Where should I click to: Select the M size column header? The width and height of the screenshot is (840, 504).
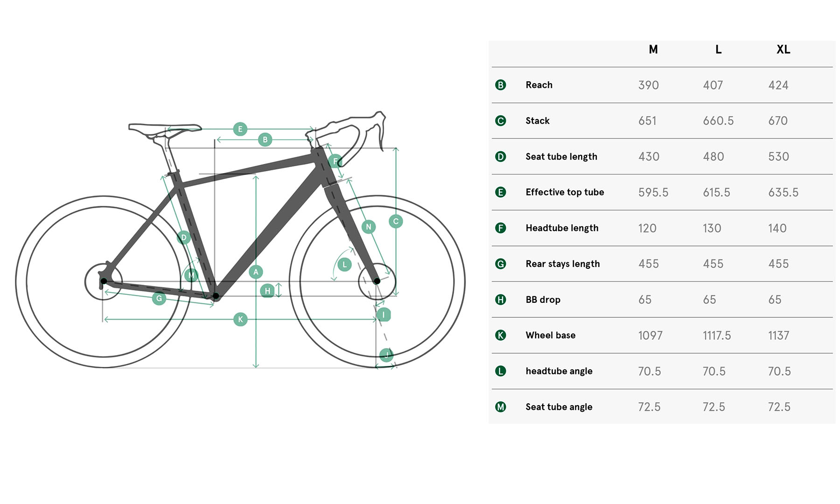point(653,50)
